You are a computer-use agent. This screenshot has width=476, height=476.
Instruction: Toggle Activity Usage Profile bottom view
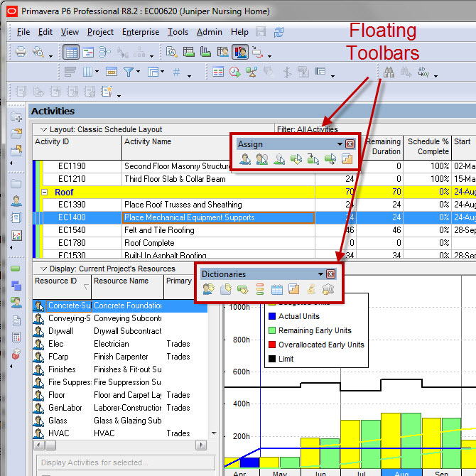(x=206, y=52)
